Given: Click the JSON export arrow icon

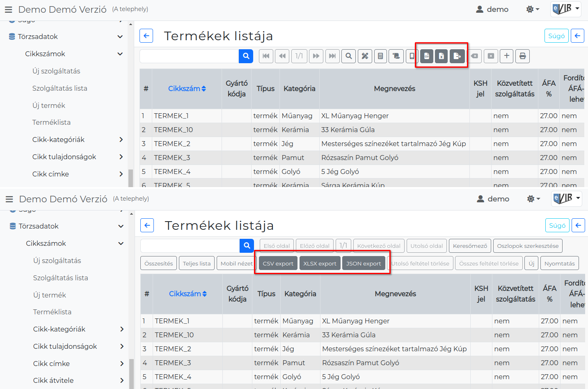Looking at the screenshot, I should [x=457, y=56].
